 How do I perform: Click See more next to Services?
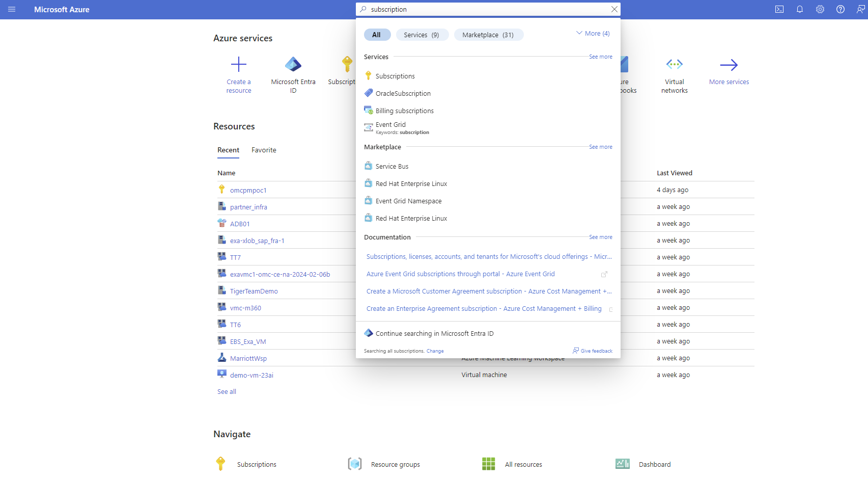point(601,57)
